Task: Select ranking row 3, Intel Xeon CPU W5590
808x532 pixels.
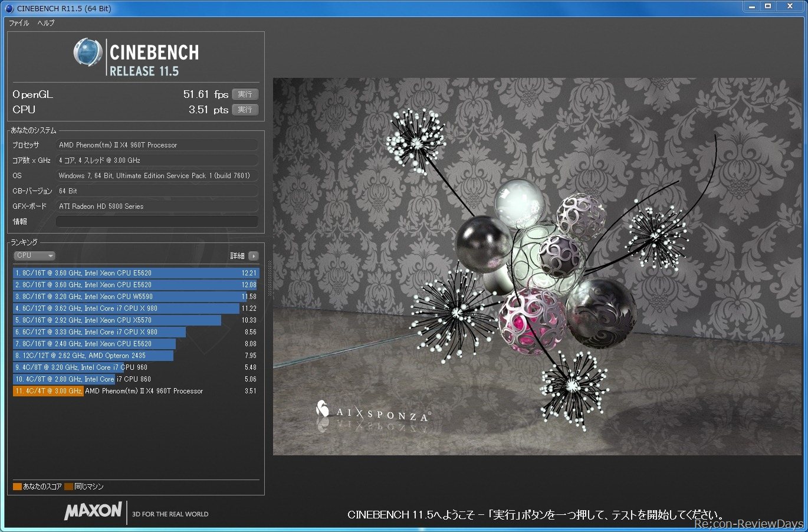Action: [x=135, y=297]
